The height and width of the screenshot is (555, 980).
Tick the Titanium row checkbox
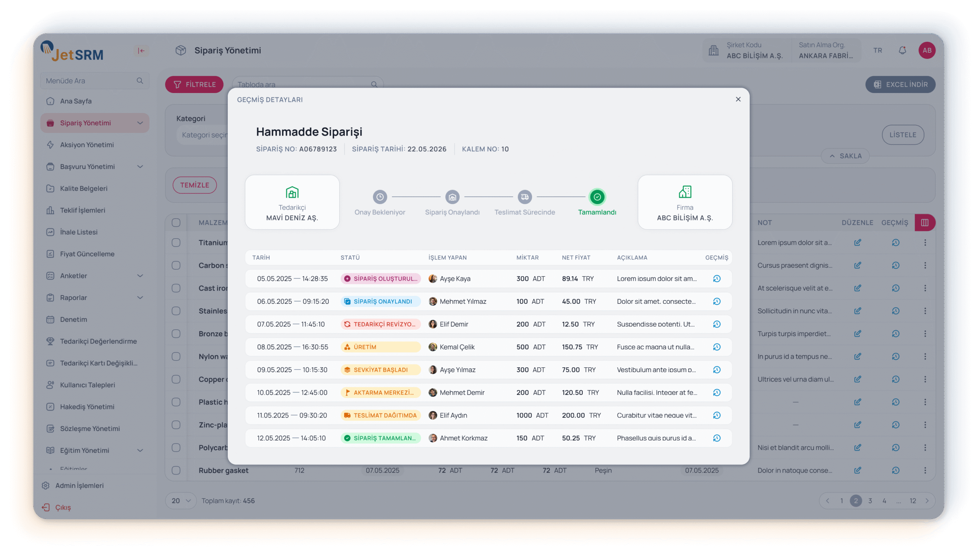(176, 243)
